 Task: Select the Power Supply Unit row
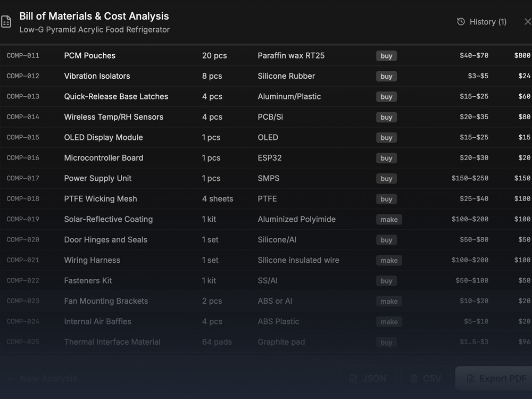coord(97,178)
